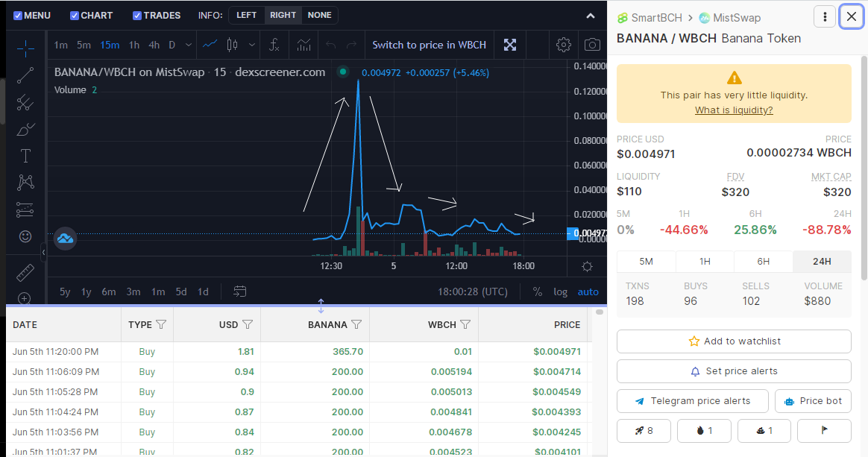This screenshot has height=457, width=868.
Task: Expand the chart style dropdown arrow
Action: (252, 45)
